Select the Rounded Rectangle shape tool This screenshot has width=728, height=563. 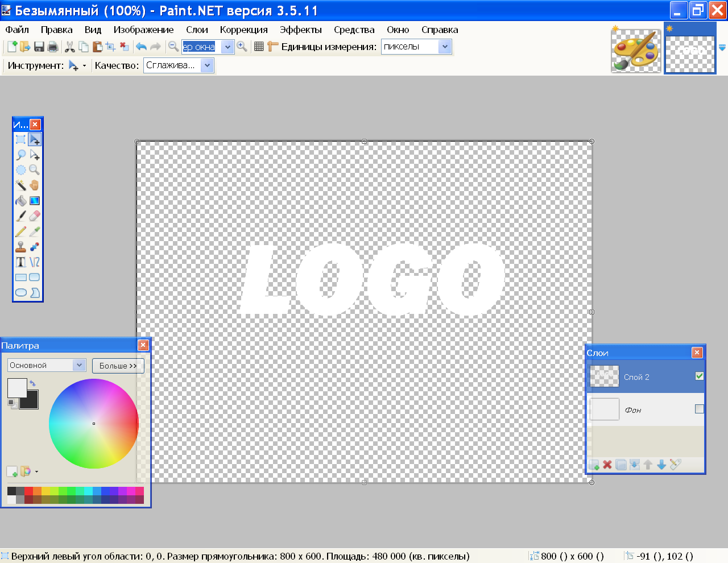35,278
